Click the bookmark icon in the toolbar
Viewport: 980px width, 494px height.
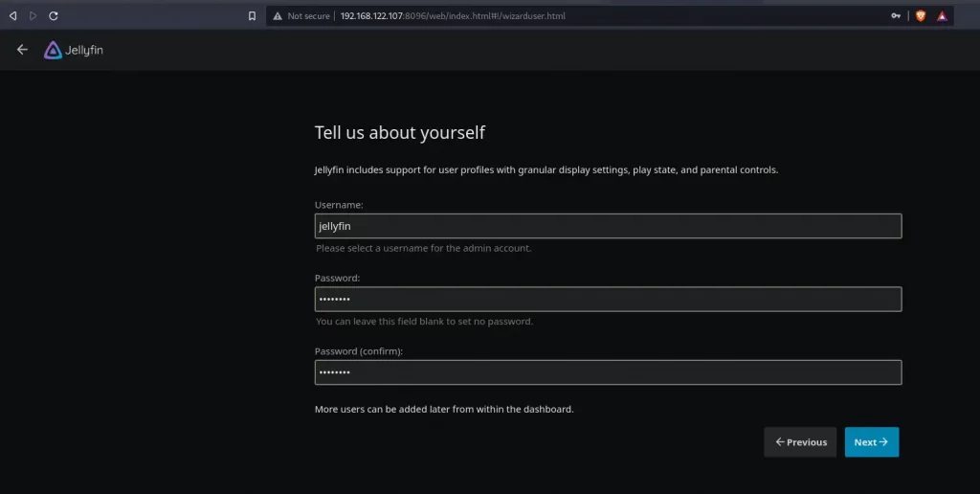(252, 15)
